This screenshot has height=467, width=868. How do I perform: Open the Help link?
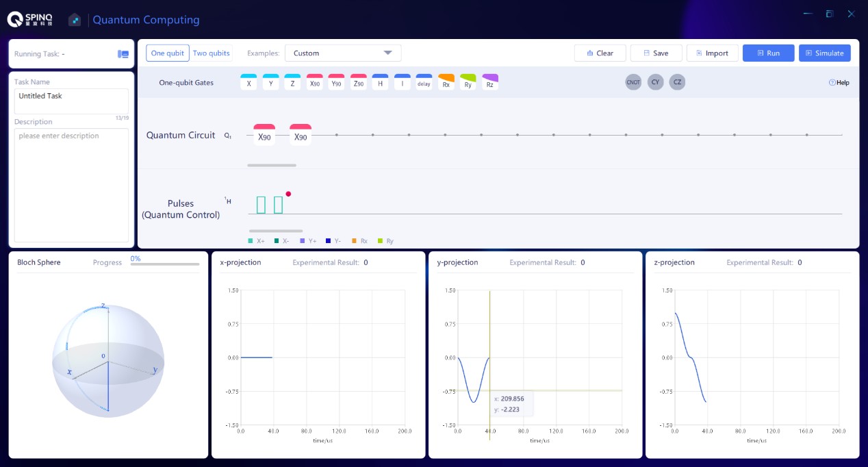[x=839, y=83]
